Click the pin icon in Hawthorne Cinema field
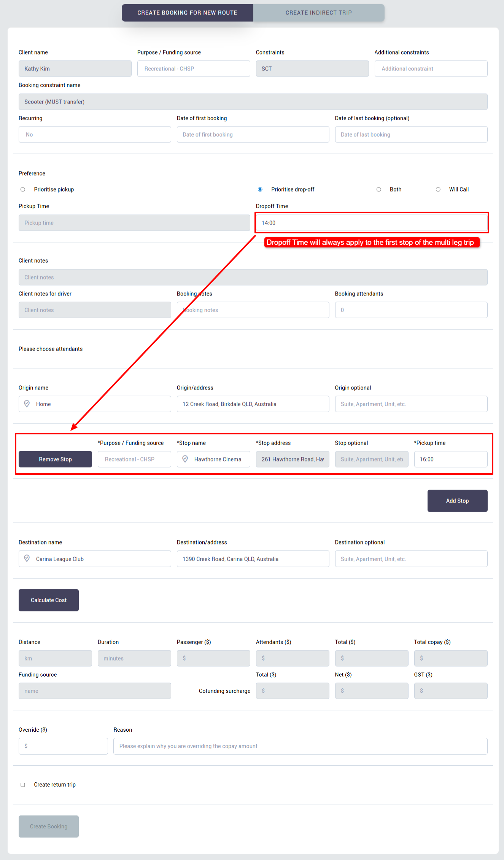Image resolution: width=504 pixels, height=860 pixels. tap(185, 459)
